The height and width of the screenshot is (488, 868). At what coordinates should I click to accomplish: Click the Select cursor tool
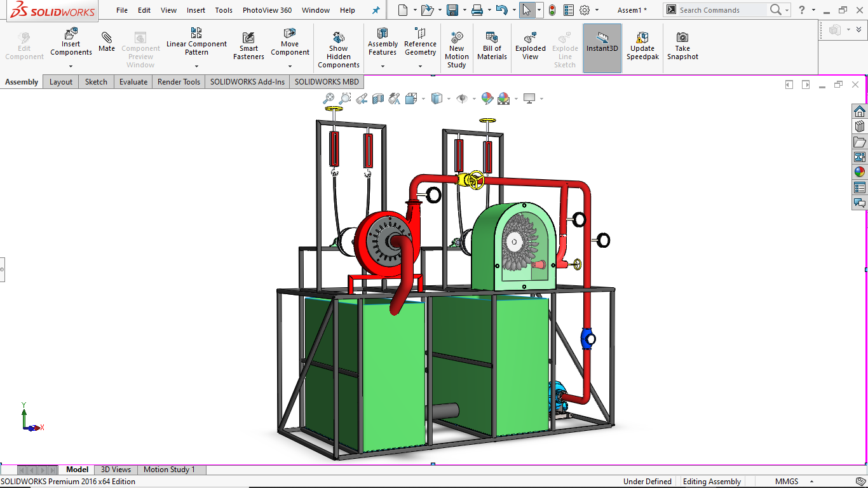click(x=527, y=10)
